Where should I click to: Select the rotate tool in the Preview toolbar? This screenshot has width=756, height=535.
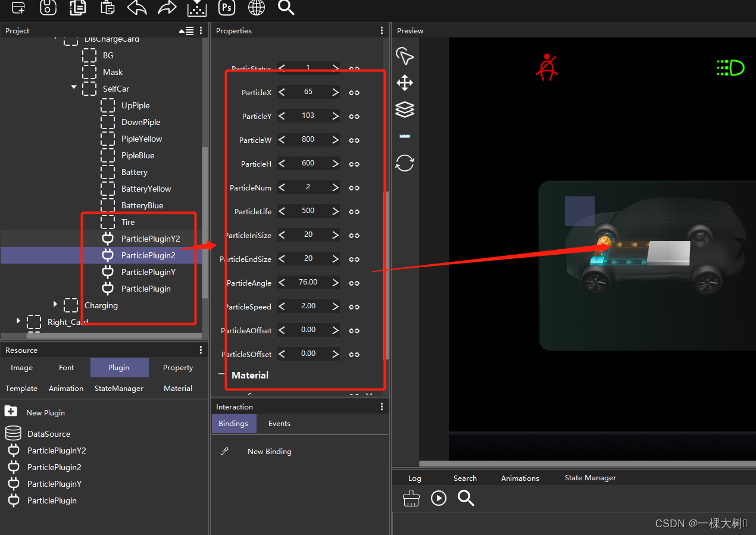click(405, 162)
